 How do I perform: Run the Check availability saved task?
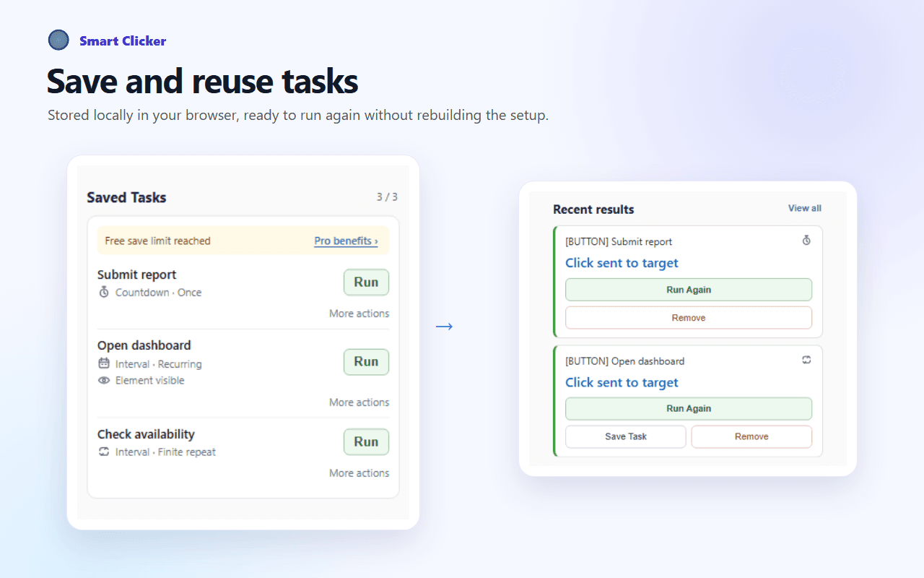366,442
